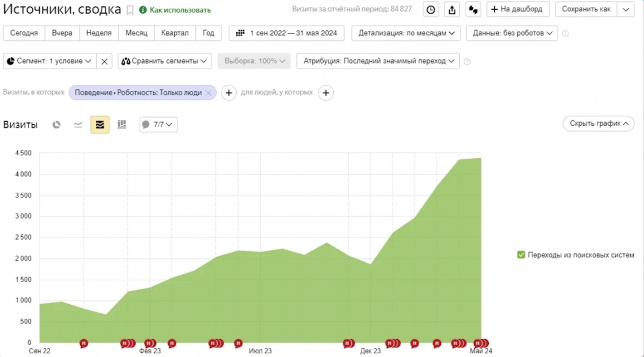644x357 pixels.
Task: Switch to the column chart view
Action: coord(122,125)
